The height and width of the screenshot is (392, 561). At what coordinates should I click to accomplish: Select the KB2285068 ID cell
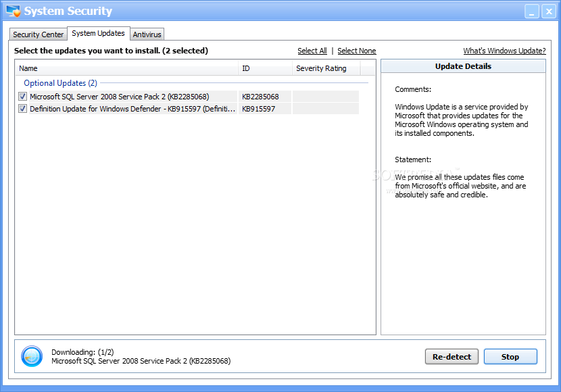(x=265, y=97)
